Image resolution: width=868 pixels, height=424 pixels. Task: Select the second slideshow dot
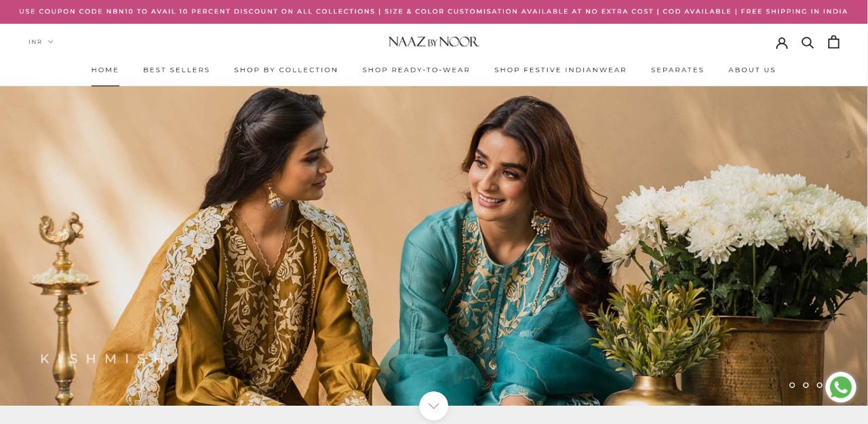[x=806, y=385]
